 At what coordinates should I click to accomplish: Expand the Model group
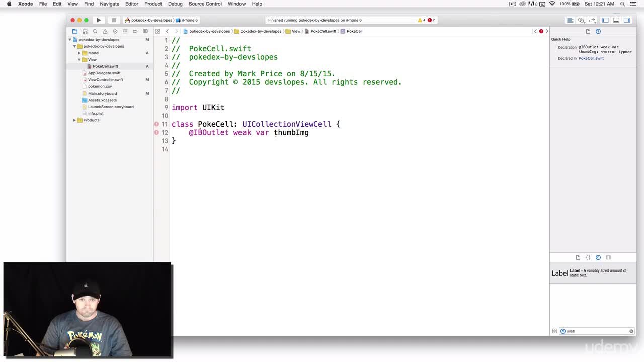pos(79,53)
